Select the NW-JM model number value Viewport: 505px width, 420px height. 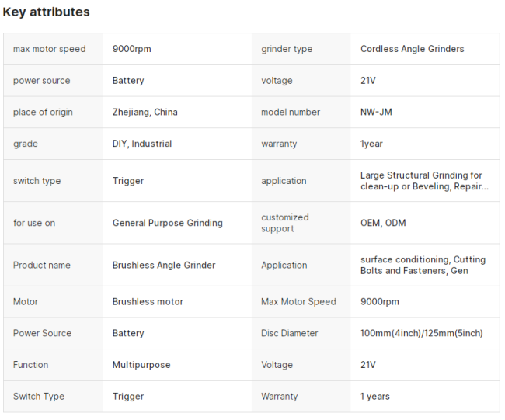[x=376, y=112]
